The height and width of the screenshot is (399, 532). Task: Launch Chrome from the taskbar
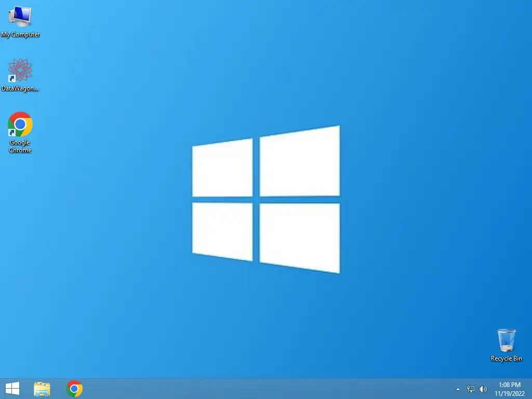click(74, 389)
